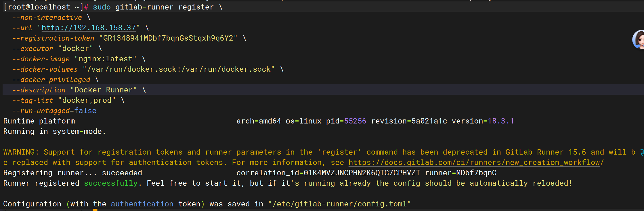
Task: Click the version number 18.3.1
Action: point(501,121)
